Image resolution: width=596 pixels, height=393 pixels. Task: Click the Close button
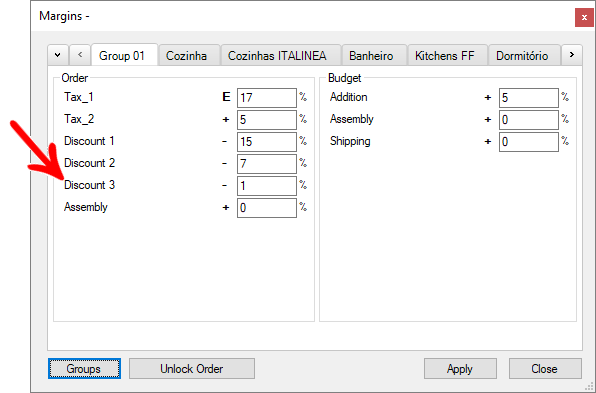545,369
